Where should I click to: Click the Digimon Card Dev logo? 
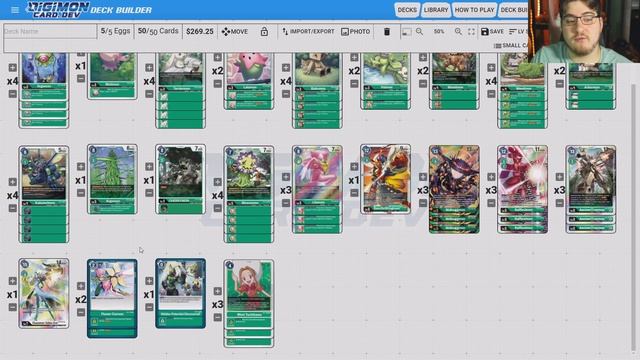57,9
